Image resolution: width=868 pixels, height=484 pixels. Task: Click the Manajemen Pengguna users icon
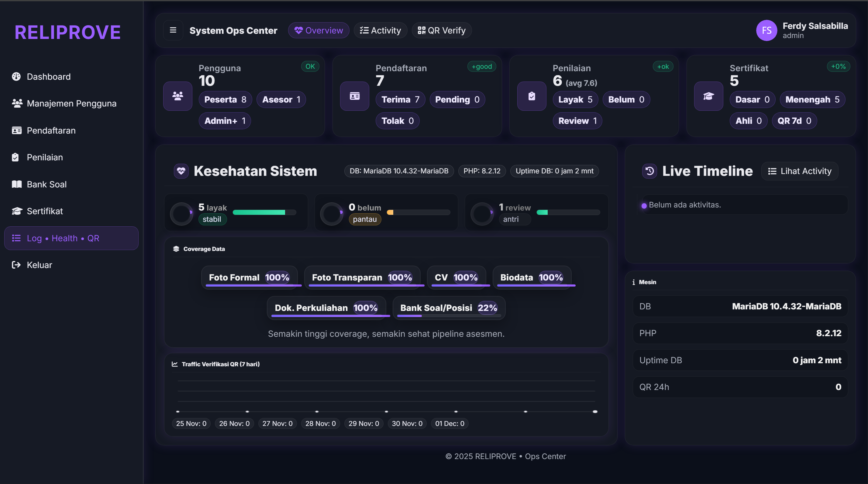[17, 103]
